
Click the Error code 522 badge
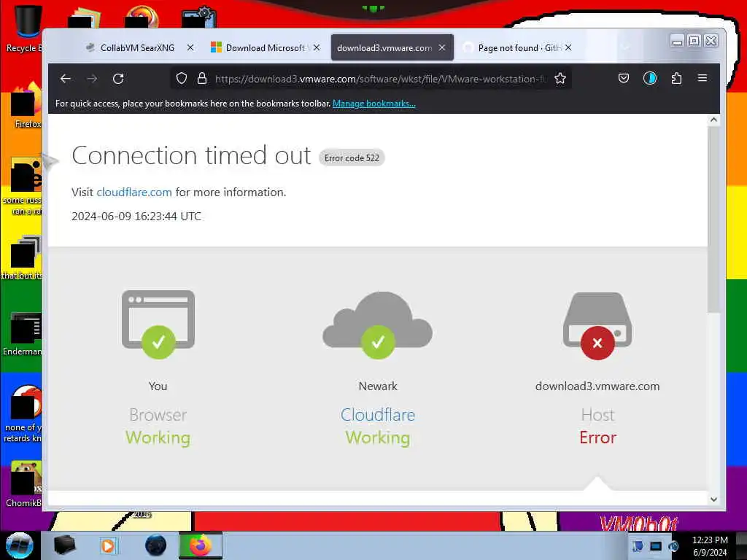tap(352, 157)
